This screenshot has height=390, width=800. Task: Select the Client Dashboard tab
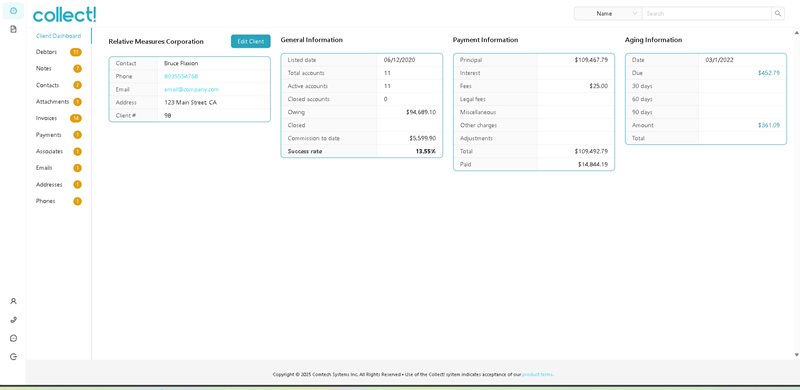[59, 36]
